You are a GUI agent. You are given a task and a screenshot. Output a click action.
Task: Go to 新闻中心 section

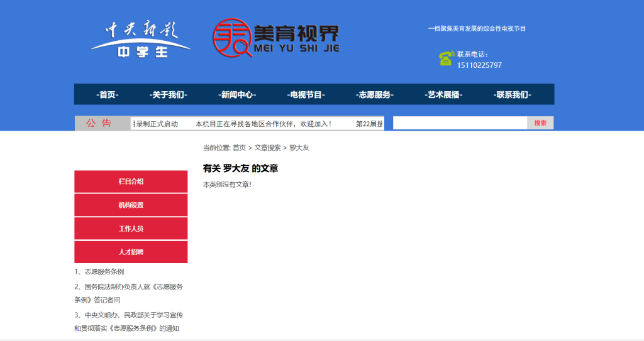pyautogui.click(x=237, y=95)
